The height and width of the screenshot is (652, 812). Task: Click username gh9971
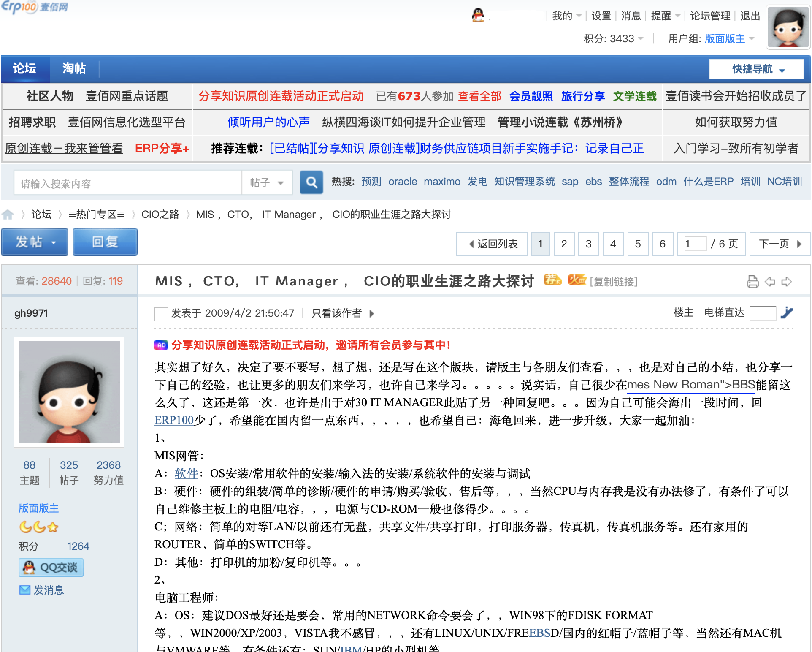click(x=31, y=313)
